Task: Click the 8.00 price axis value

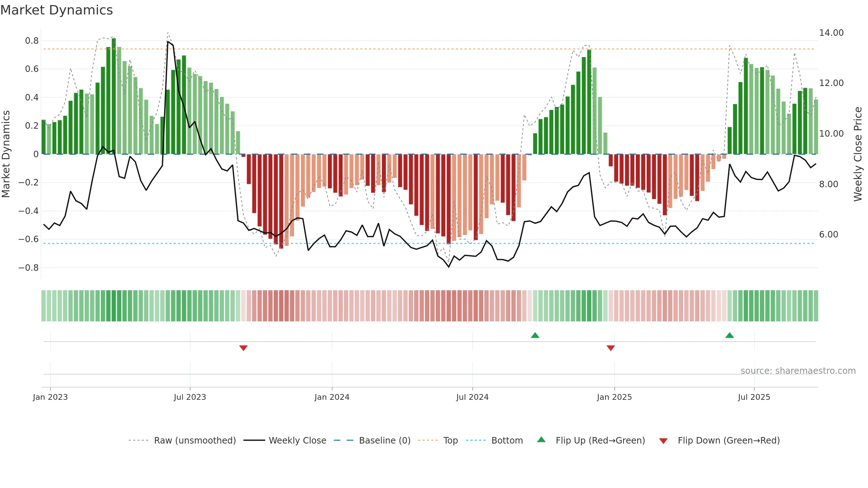Action: pos(829,184)
